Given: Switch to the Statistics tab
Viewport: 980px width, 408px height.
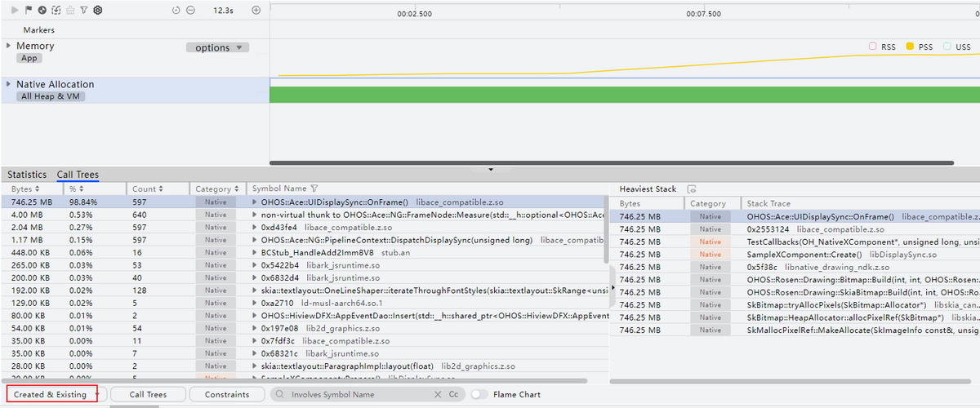Looking at the screenshot, I should [27, 175].
